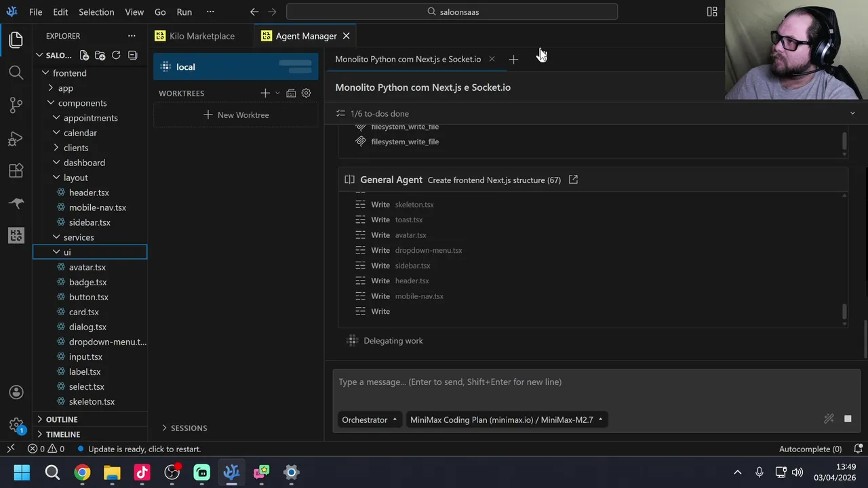The width and height of the screenshot is (868, 488).
Task: Open the View menu
Action: (x=134, y=12)
